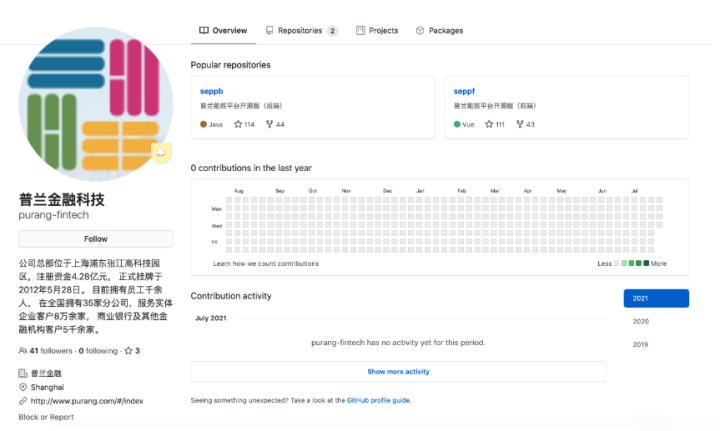Click seppb star count 114
The image size is (720, 431).
(x=249, y=124)
